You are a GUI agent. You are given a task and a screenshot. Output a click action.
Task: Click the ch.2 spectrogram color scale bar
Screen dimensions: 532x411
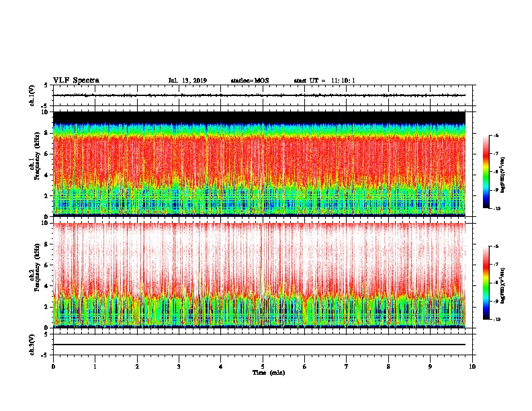pos(486,283)
